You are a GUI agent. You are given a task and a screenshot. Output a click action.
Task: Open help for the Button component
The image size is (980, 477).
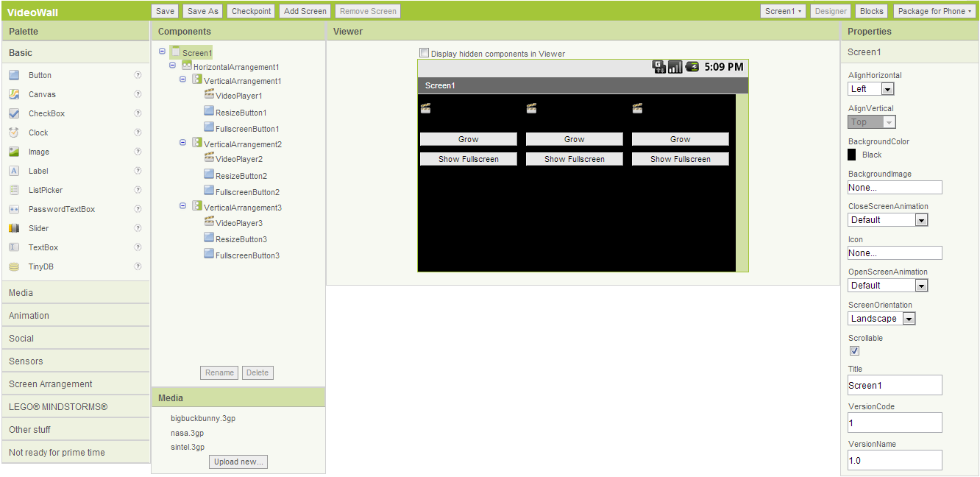coord(138,75)
